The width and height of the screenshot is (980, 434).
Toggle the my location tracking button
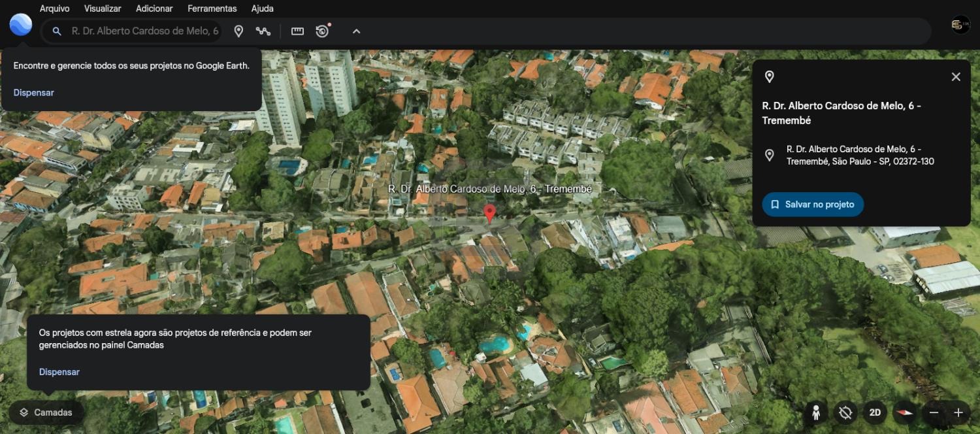click(x=845, y=412)
